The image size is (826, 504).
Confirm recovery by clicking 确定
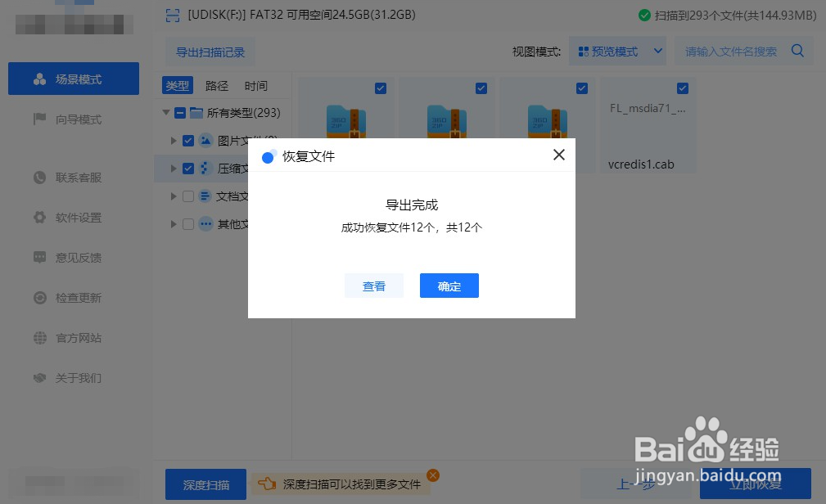coord(449,286)
